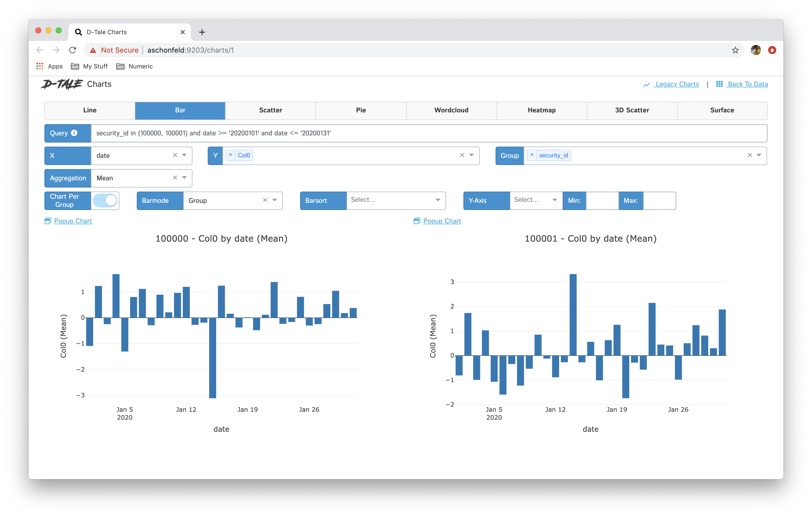The image size is (812, 517).
Task: Click the browser reload icon
Action: coord(72,50)
